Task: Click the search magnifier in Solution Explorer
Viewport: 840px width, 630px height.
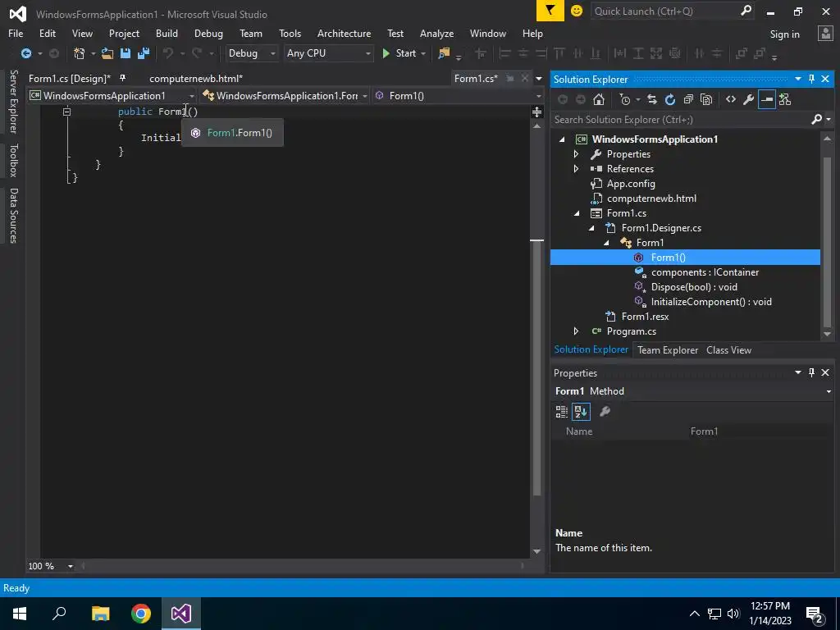Action: (816, 119)
